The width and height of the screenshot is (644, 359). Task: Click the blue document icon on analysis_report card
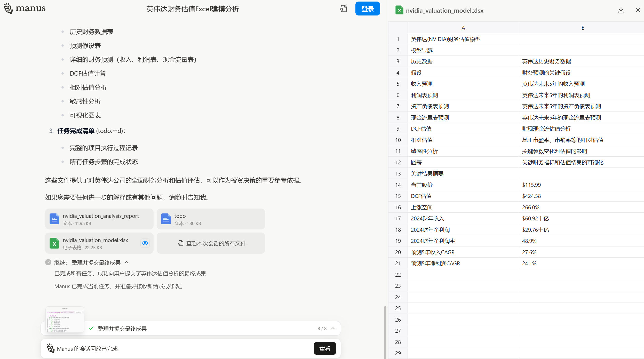54,219
